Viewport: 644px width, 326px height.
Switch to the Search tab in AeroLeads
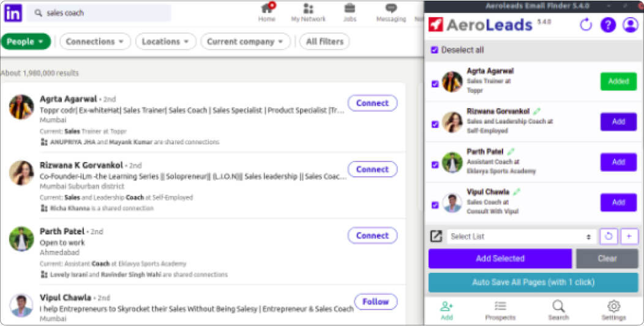click(x=558, y=310)
